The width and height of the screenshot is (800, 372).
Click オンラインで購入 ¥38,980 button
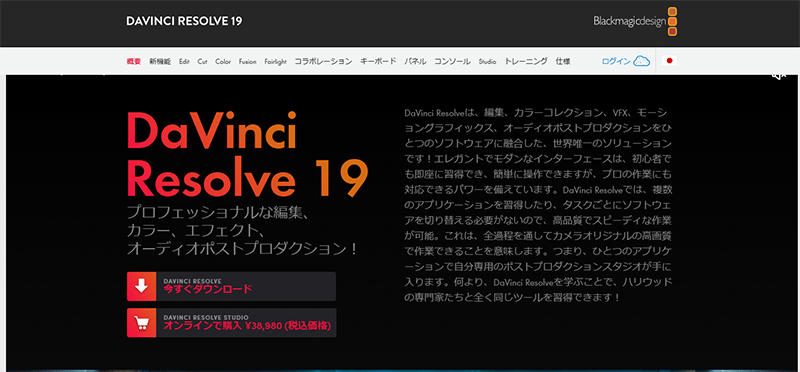pos(231,323)
